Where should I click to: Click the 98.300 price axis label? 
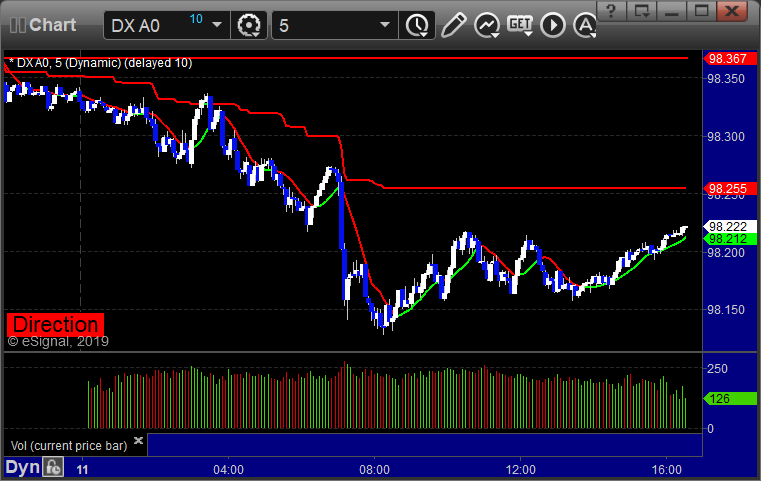[726, 137]
